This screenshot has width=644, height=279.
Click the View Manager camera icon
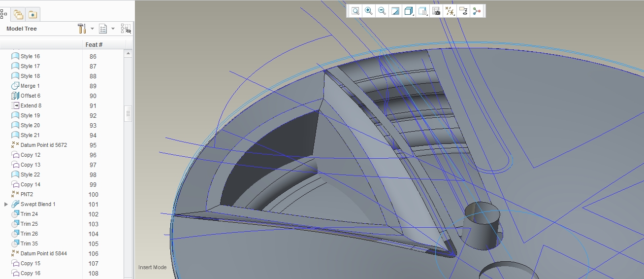tap(436, 11)
